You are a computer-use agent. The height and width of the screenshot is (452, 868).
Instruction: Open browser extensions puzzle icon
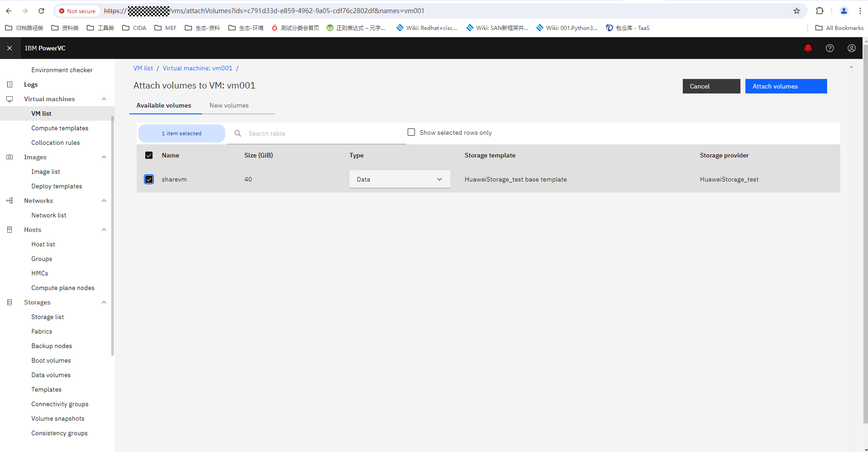click(820, 11)
